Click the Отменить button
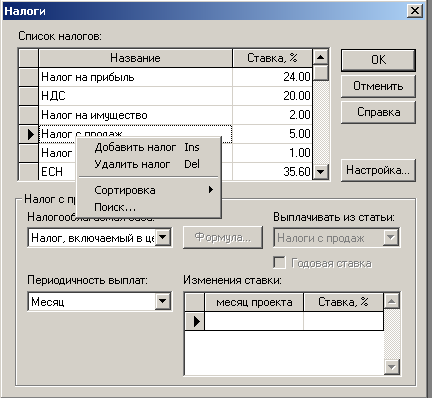 [378, 86]
